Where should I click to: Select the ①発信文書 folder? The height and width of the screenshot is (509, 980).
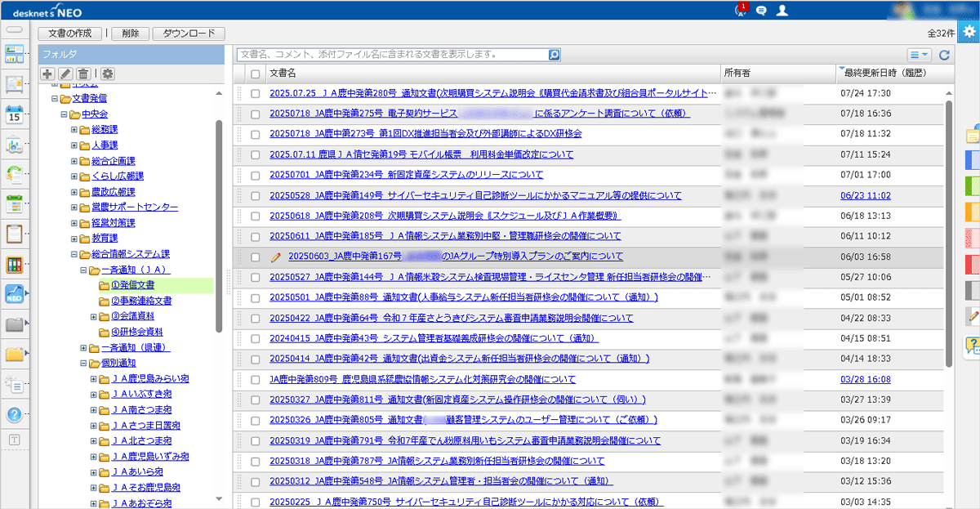click(131, 285)
